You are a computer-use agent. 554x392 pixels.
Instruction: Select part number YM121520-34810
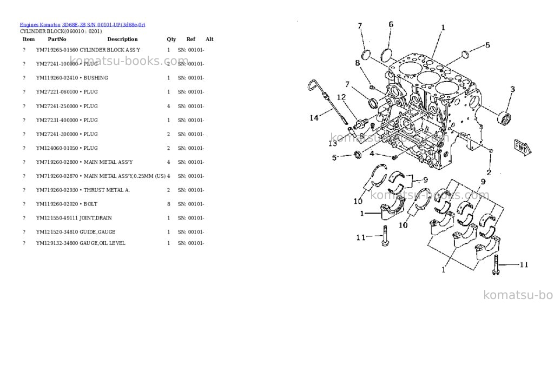[x=57, y=232]
